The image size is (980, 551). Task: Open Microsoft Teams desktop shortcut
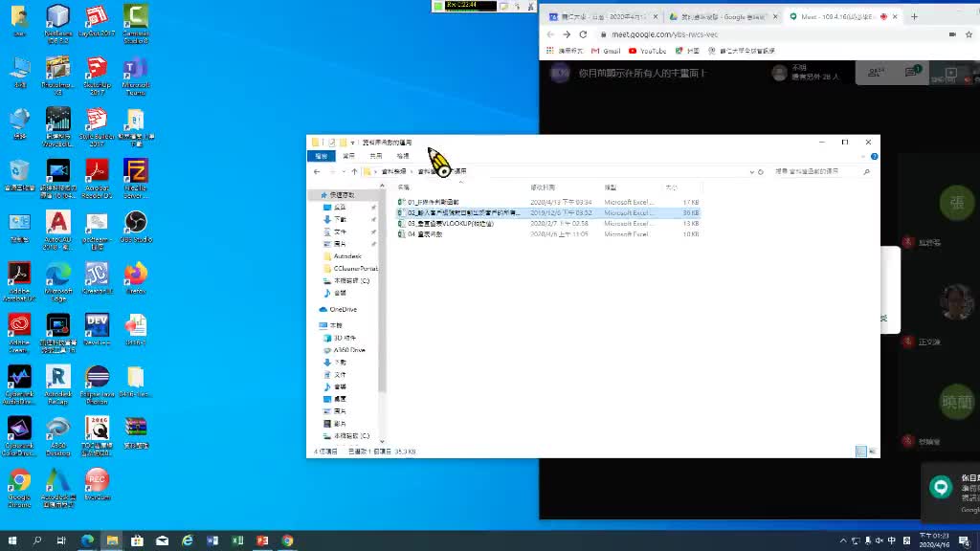point(136,76)
